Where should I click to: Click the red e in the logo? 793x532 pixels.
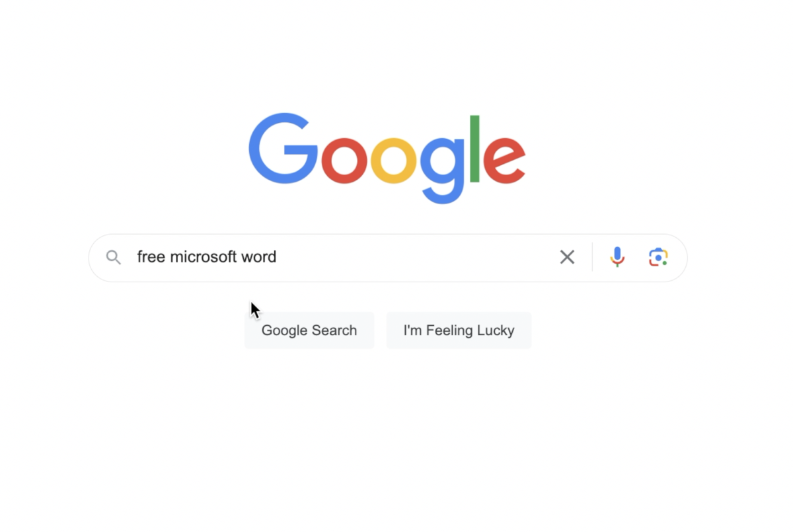(x=505, y=161)
